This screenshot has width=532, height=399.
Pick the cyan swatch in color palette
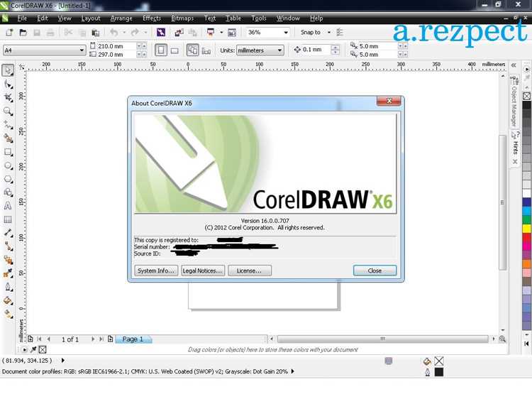point(526,211)
